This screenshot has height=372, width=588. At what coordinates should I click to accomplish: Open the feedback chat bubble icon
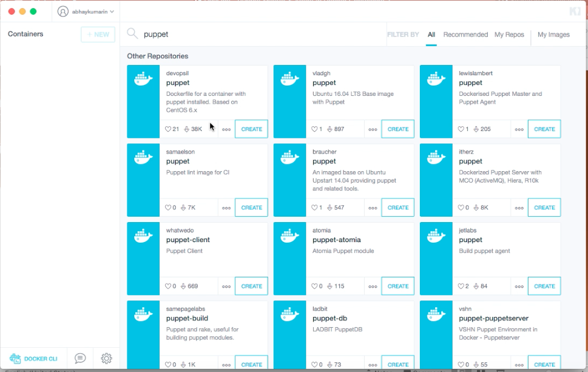pos(80,359)
